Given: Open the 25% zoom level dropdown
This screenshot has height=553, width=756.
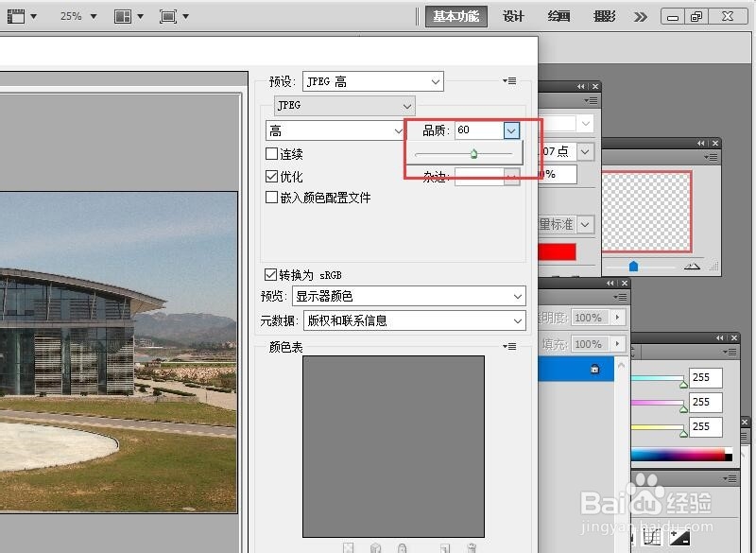Looking at the screenshot, I should tap(71, 16).
